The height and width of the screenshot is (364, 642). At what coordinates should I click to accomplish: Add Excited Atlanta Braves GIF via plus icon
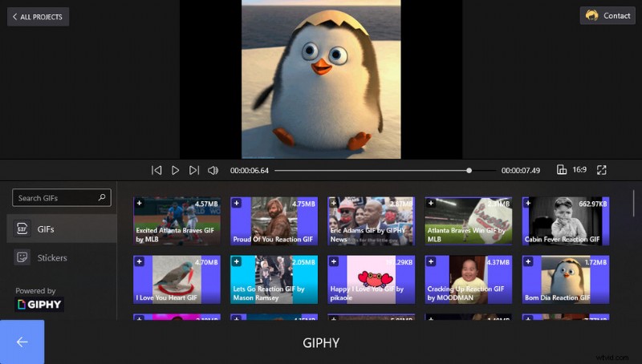[139, 204]
